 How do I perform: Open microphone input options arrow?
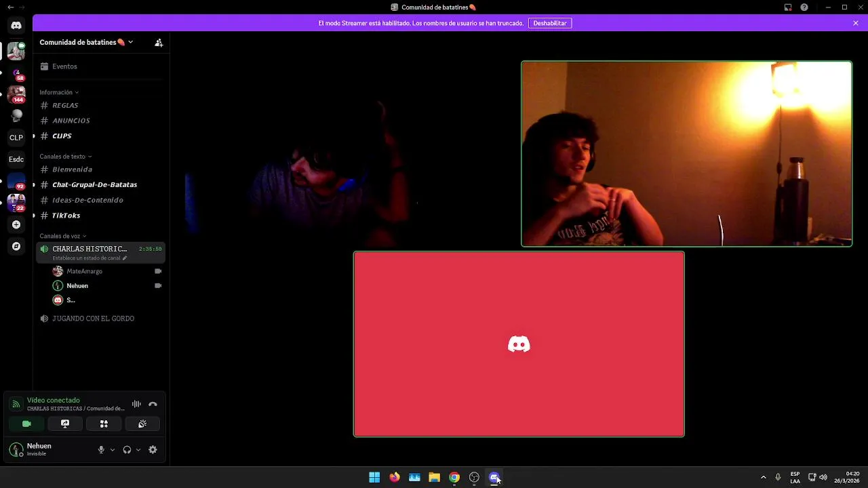pyautogui.click(x=113, y=449)
